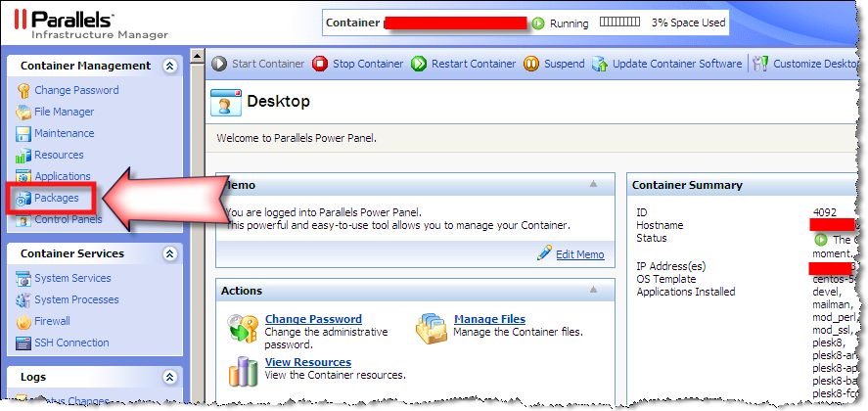Click the Maintenance floppy disk icon
This screenshot has height=411, width=868.
coord(23,133)
